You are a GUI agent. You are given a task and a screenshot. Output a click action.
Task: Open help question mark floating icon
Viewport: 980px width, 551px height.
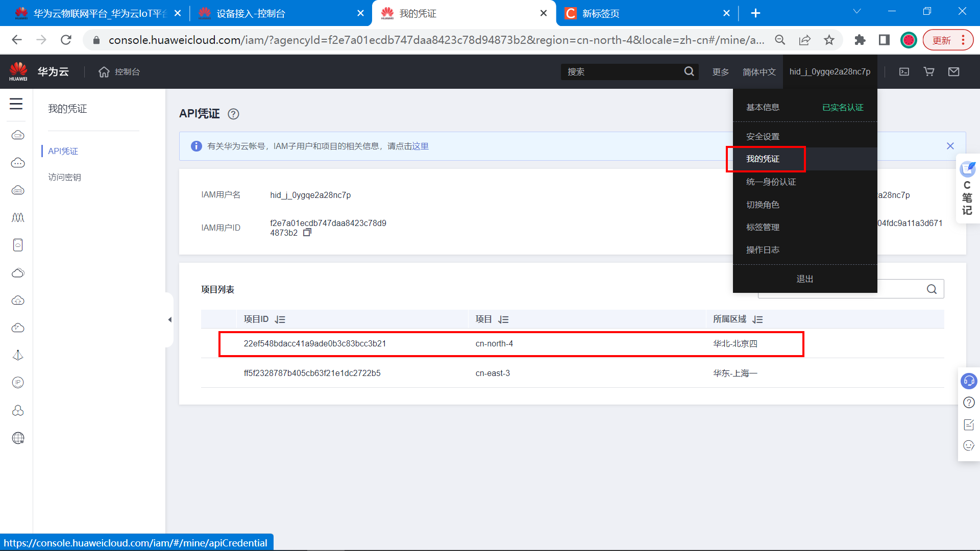point(969,403)
